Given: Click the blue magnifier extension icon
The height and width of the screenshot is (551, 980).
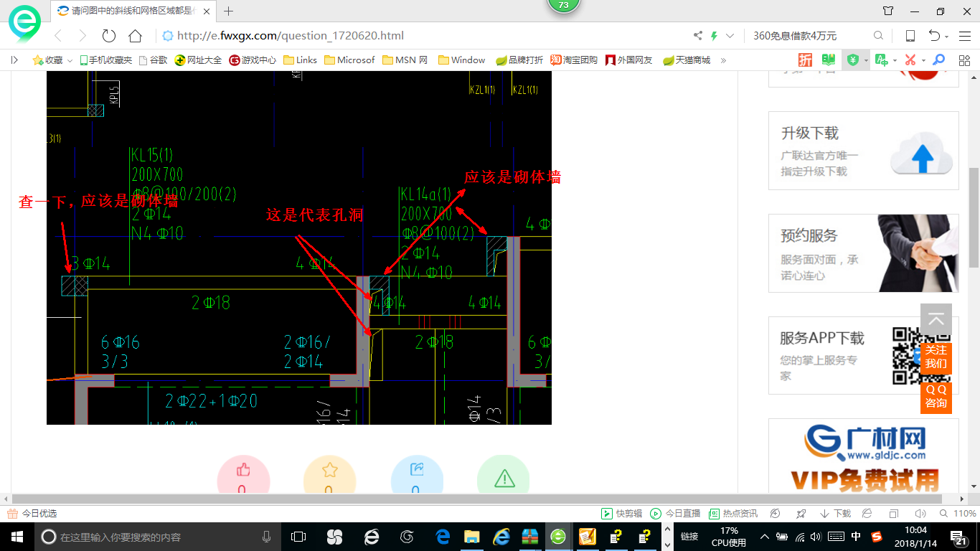Looking at the screenshot, I should [x=938, y=60].
